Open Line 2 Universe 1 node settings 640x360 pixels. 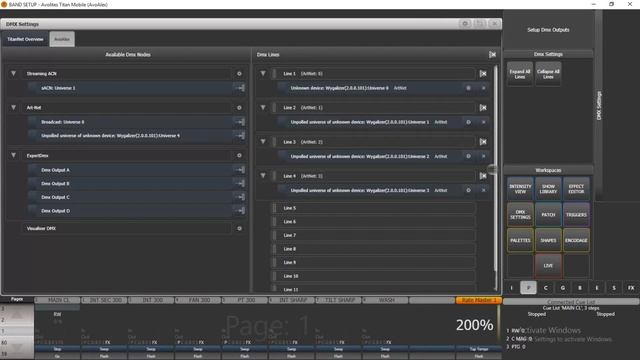(468, 122)
